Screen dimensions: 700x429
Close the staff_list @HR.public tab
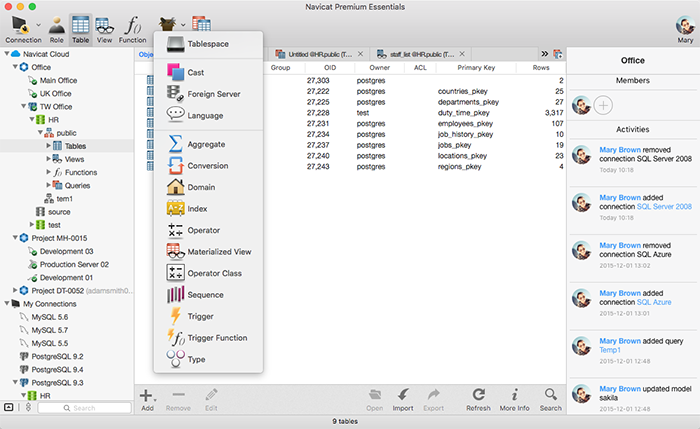pyautogui.click(x=462, y=54)
